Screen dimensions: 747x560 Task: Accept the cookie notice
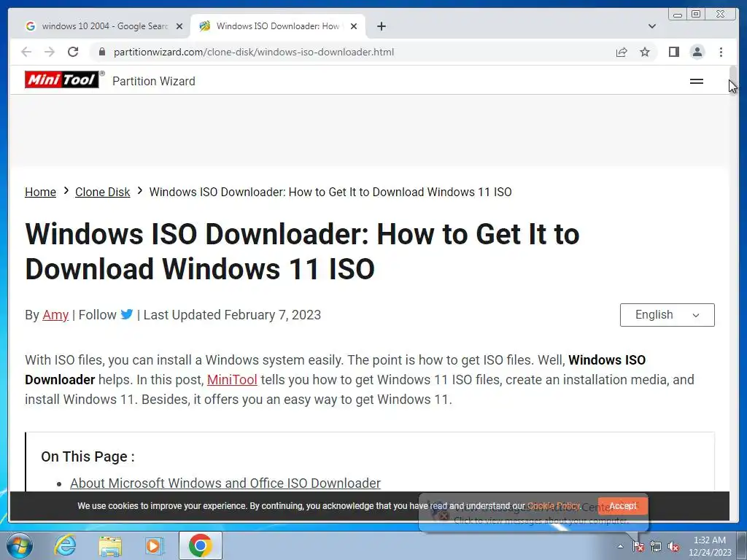click(x=623, y=506)
